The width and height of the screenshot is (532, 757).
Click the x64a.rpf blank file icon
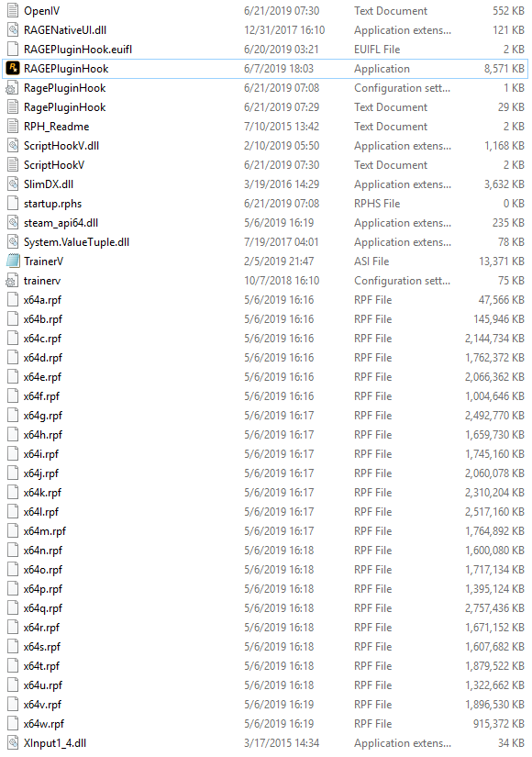tap(13, 300)
